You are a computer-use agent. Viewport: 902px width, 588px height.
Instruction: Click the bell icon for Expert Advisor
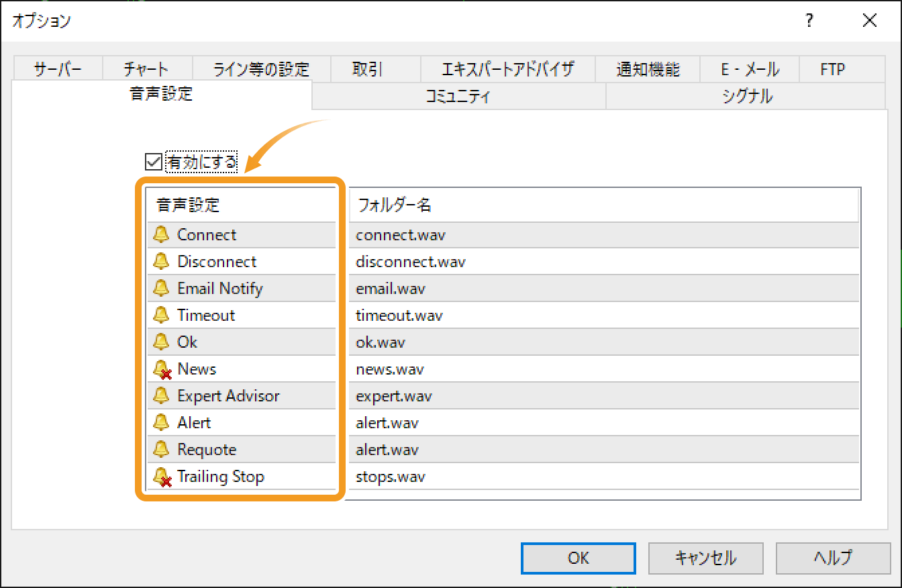(x=161, y=395)
